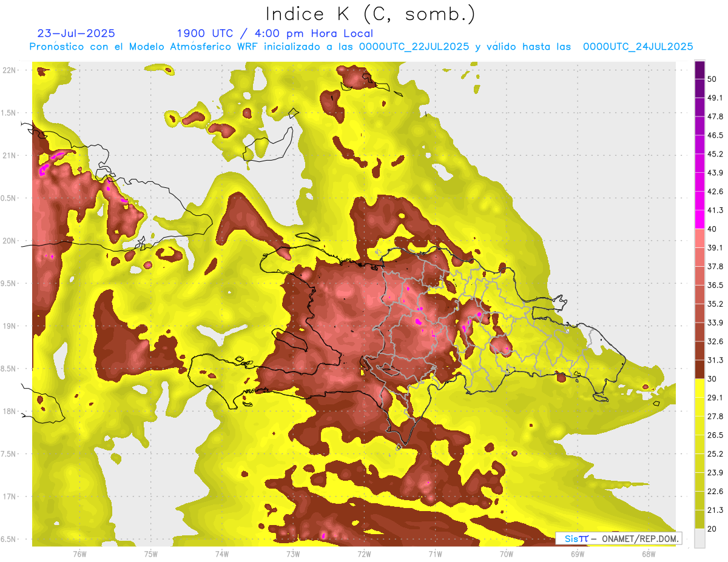This screenshot has width=728, height=562.
Task: Click the "73W" longitude label
Action: coord(293,554)
